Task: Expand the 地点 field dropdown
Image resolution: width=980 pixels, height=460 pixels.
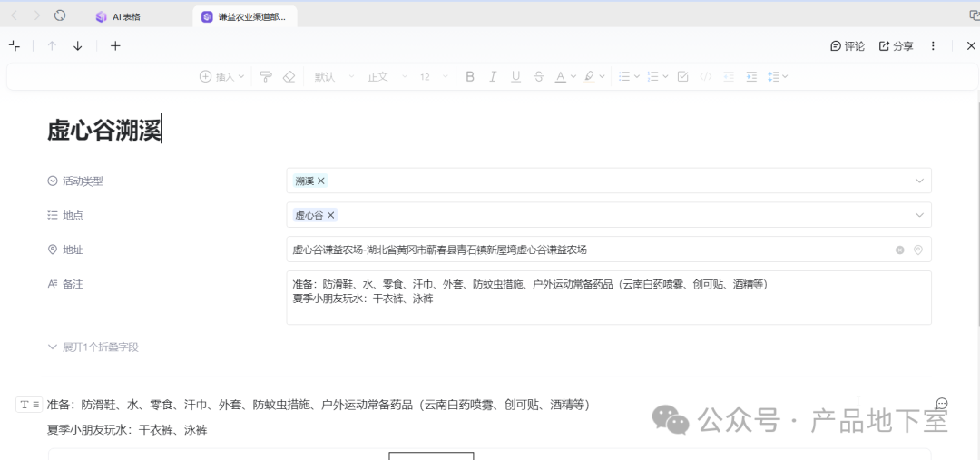Action: coord(919,216)
